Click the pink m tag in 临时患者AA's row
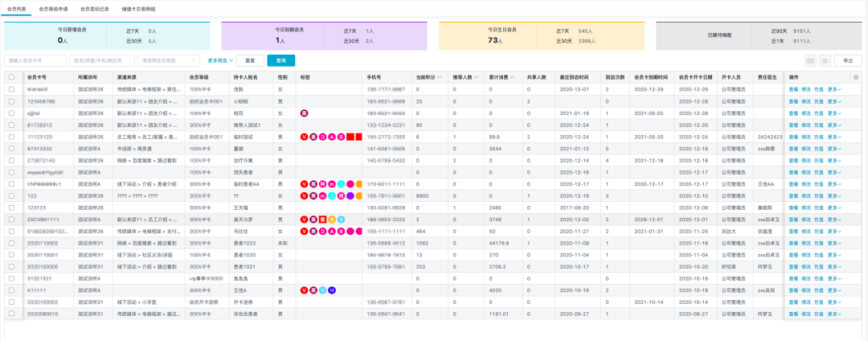Screen dimensions: 868x341 (332, 184)
